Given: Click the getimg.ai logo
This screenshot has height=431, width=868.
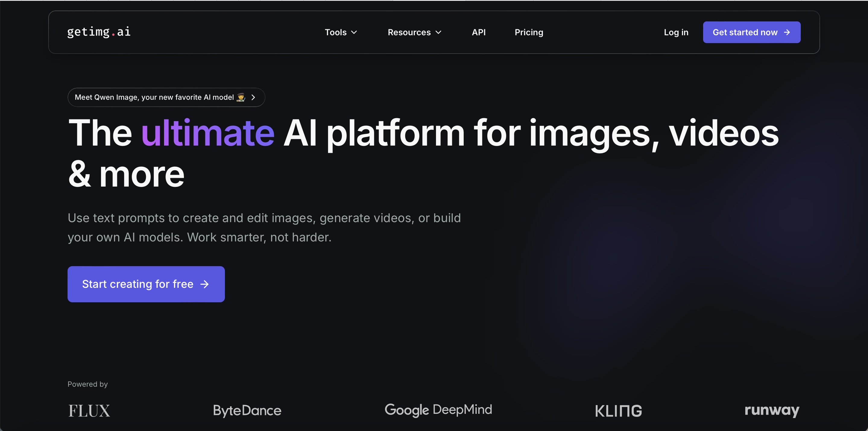Looking at the screenshot, I should tap(99, 32).
